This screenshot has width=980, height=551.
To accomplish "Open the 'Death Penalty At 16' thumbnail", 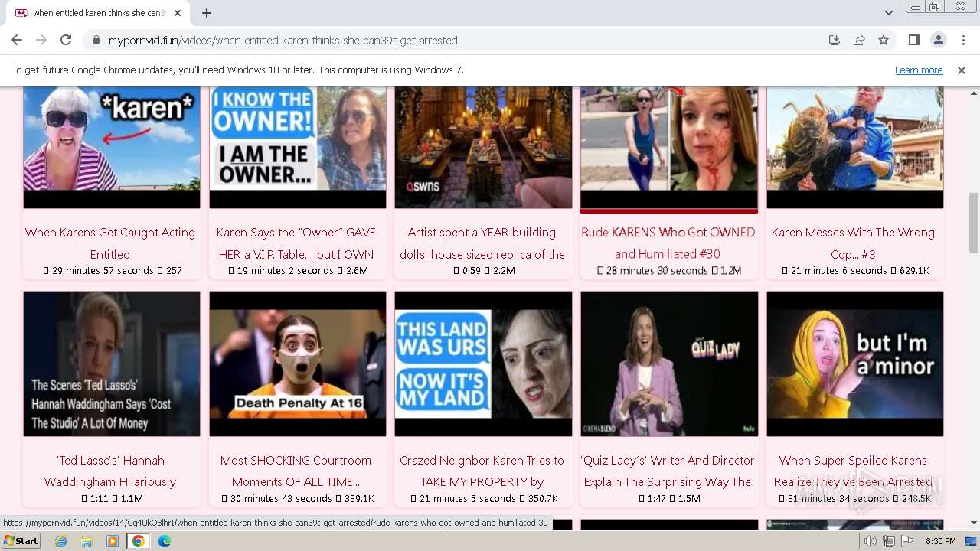I will click(298, 364).
